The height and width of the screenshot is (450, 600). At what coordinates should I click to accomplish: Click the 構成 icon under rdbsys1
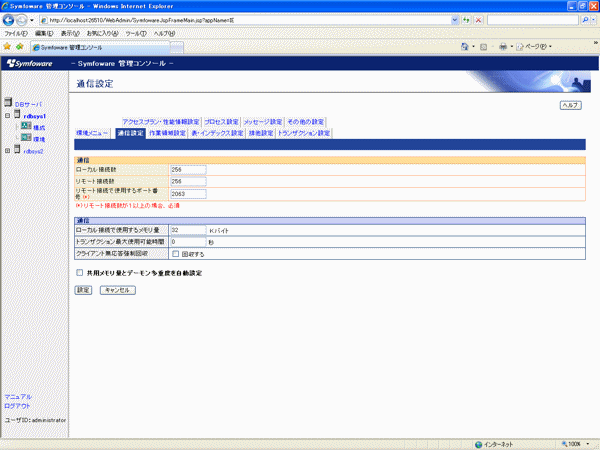click(x=26, y=126)
